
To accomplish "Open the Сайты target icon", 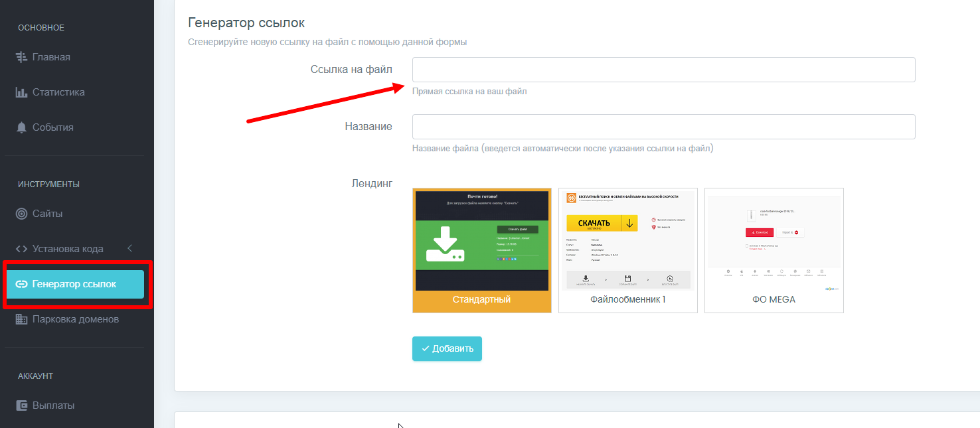I will (x=21, y=214).
